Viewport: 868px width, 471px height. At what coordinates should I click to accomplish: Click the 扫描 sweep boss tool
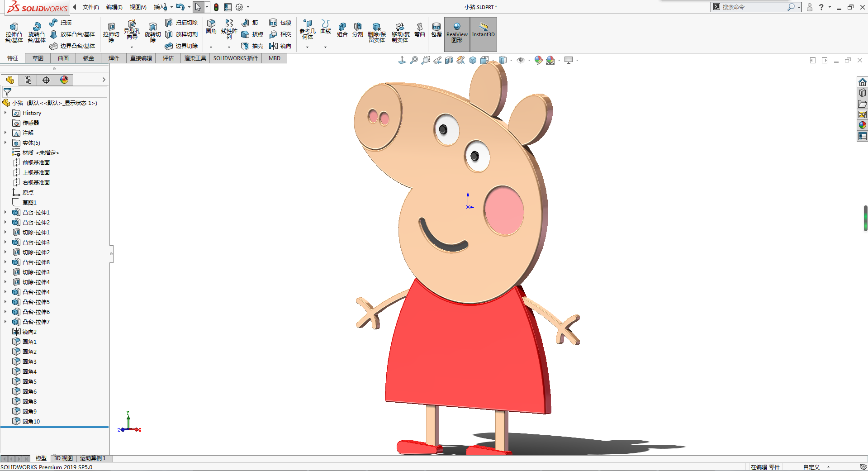(60, 23)
